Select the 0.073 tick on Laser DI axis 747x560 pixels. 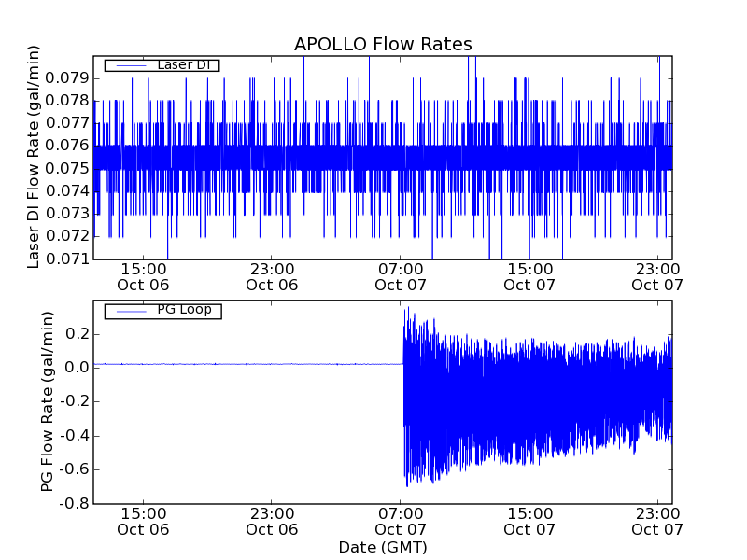click(67, 214)
